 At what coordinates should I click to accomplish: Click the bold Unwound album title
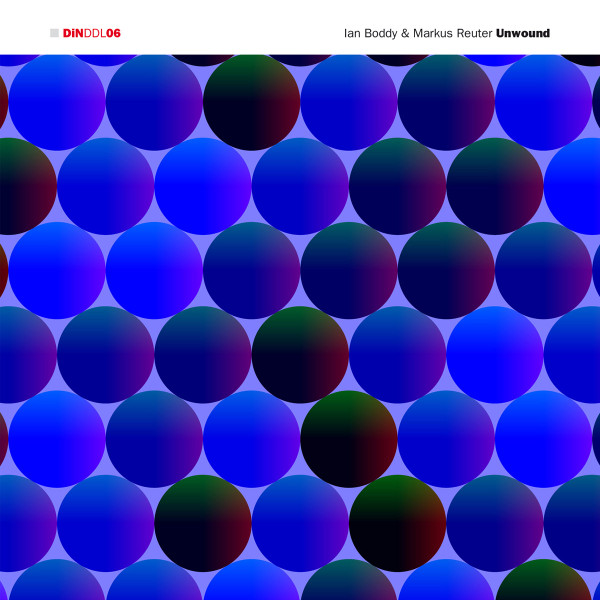(523, 33)
